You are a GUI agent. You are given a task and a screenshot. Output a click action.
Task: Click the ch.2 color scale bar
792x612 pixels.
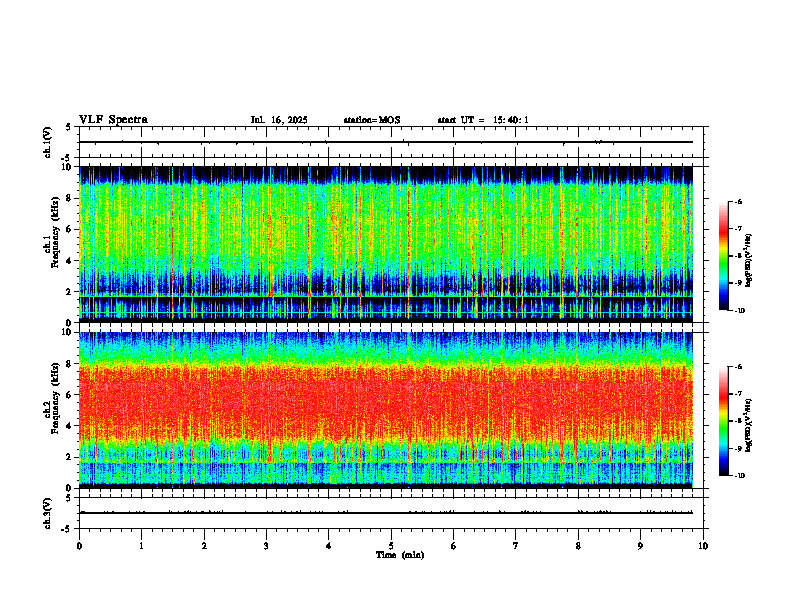[723, 421]
